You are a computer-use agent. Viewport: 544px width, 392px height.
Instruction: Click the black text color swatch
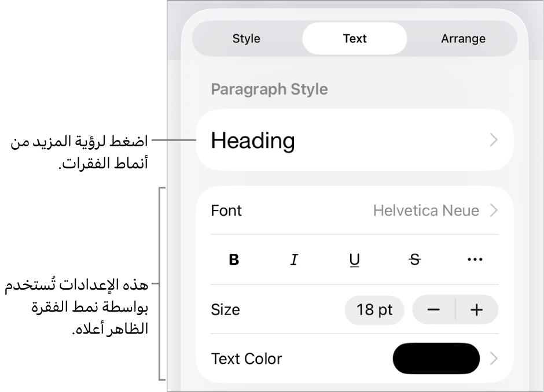436,359
